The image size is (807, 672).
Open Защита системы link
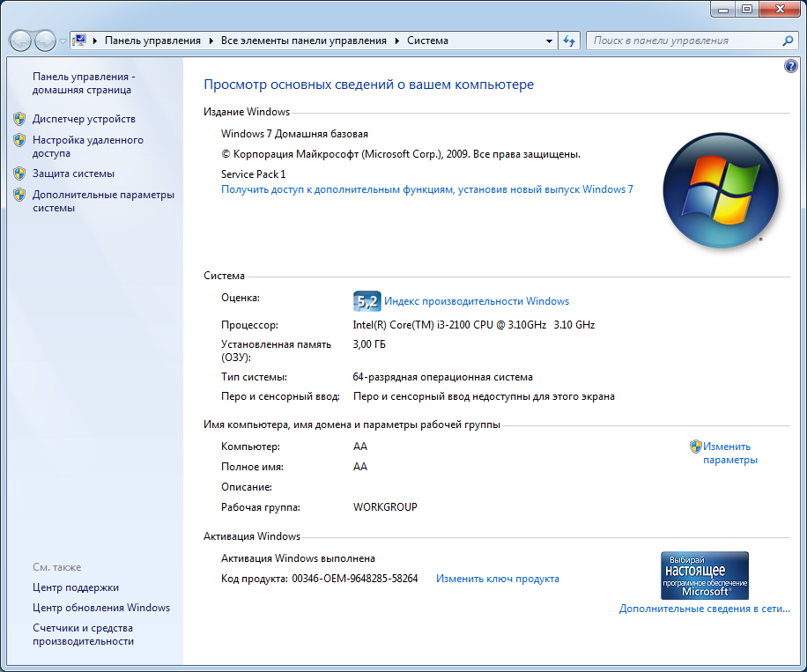coord(74,174)
